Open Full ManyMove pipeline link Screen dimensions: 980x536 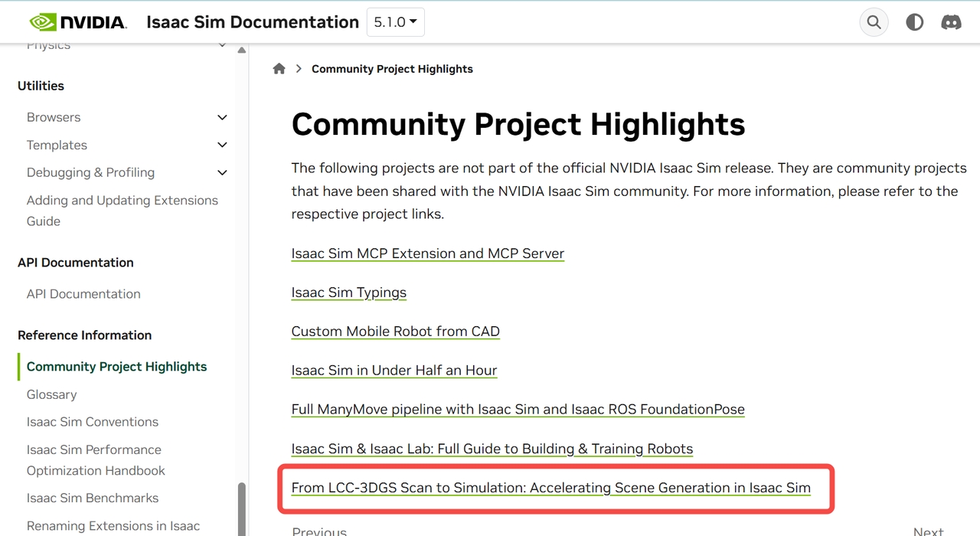[x=518, y=410]
